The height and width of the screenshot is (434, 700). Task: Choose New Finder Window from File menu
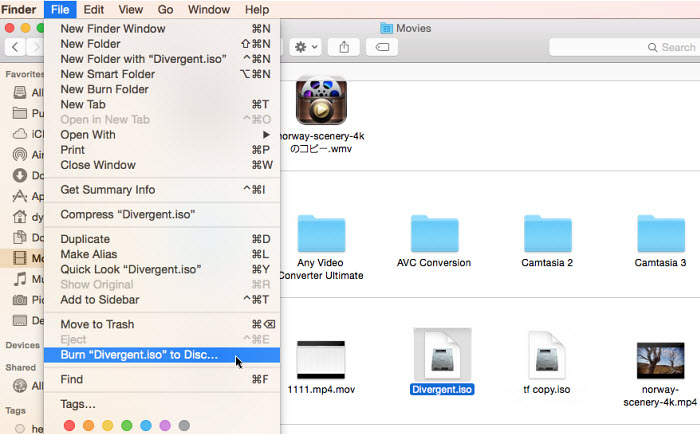pos(162,29)
